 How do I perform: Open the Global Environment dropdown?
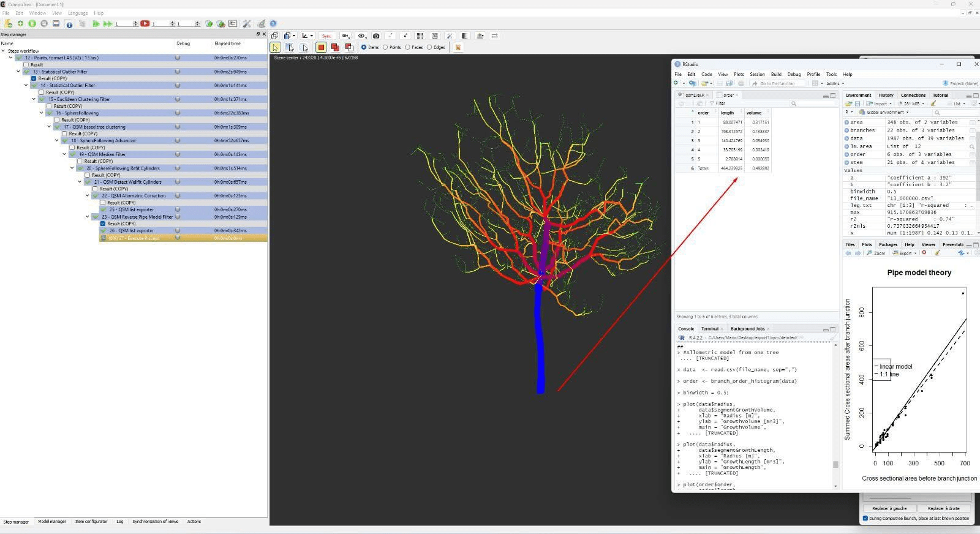884,113
